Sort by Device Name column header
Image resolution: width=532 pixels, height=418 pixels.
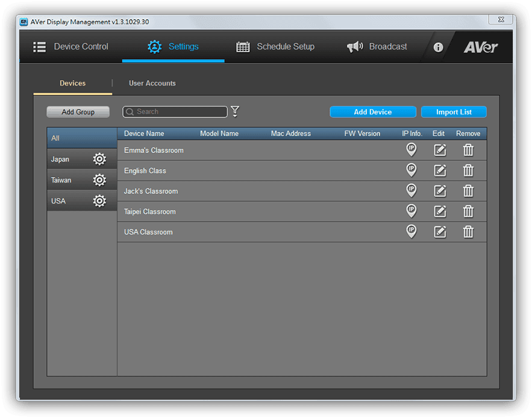(144, 134)
